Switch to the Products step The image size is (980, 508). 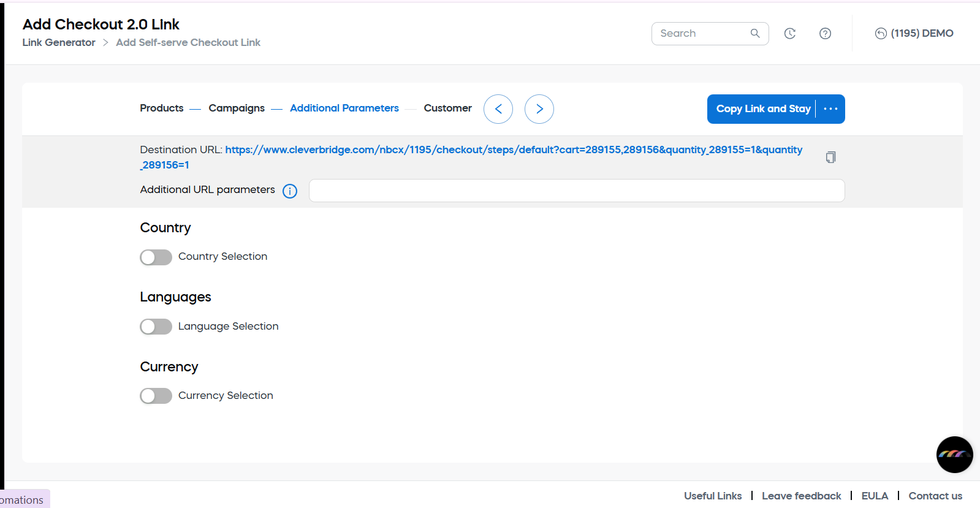click(162, 108)
